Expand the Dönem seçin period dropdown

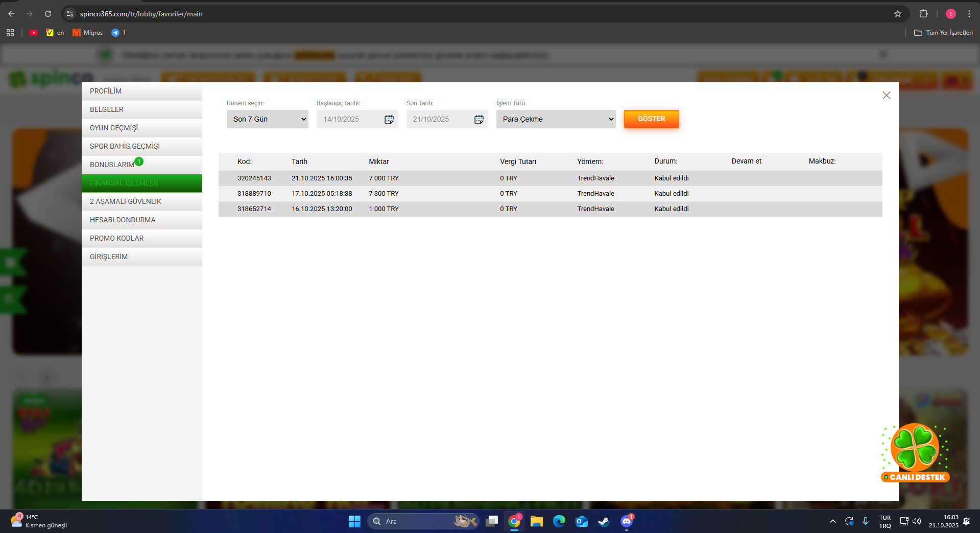coord(267,119)
